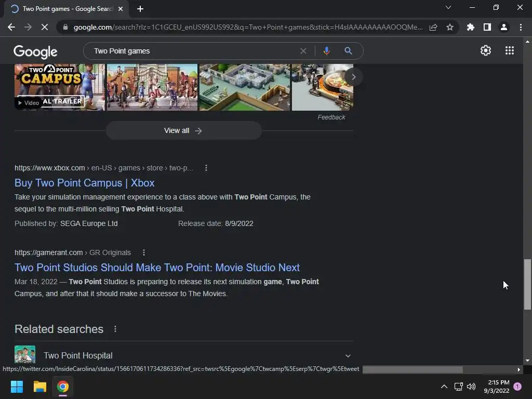Open Two Point: Movie Studio Next article
The height and width of the screenshot is (399, 532).
point(157,268)
